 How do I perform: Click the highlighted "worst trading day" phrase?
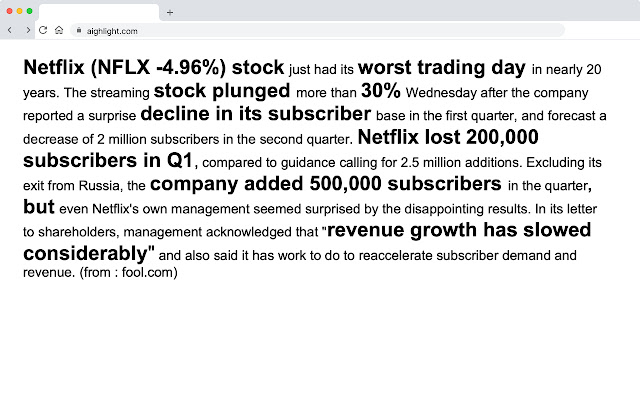tap(441, 68)
